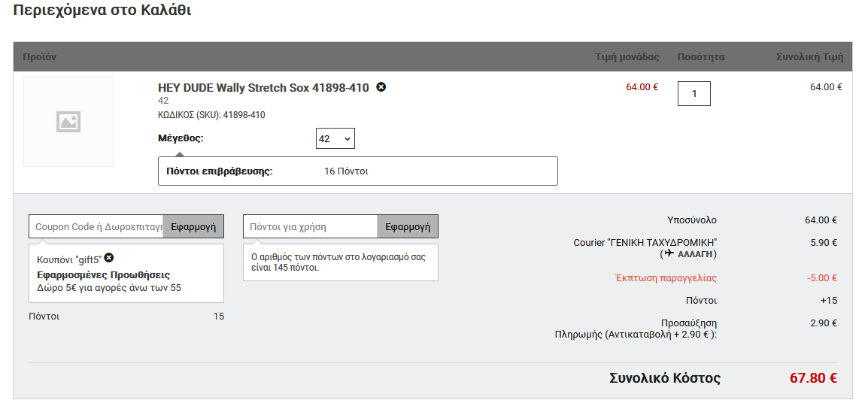
Task: Open the size 42 dropdown
Action: tap(335, 139)
